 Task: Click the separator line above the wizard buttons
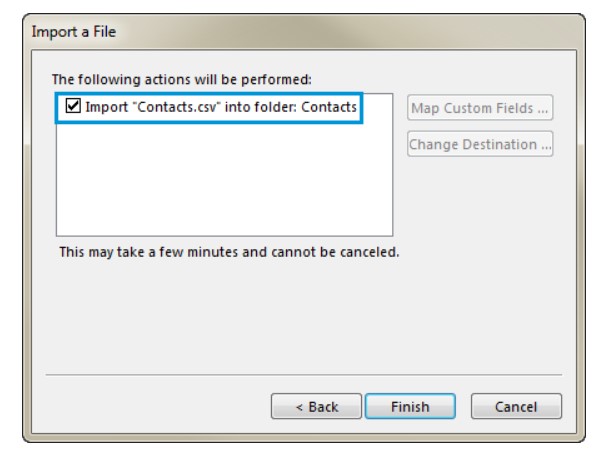(x=304, y=375)
